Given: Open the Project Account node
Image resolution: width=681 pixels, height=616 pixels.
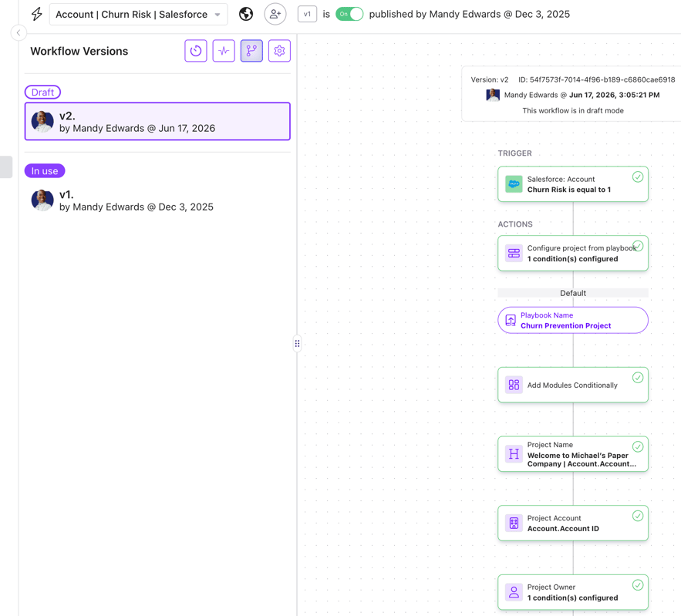Looking at the screenshot, I should (x=573, y=523).
